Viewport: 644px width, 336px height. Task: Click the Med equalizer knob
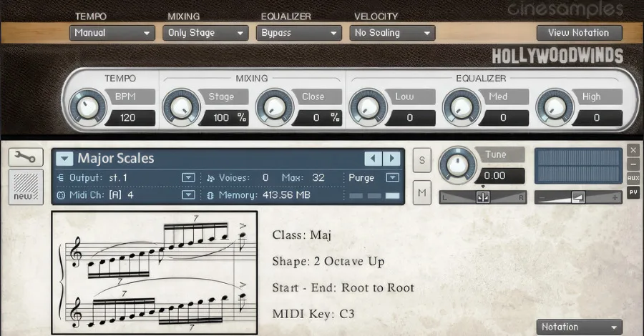[x=462, y=107]
